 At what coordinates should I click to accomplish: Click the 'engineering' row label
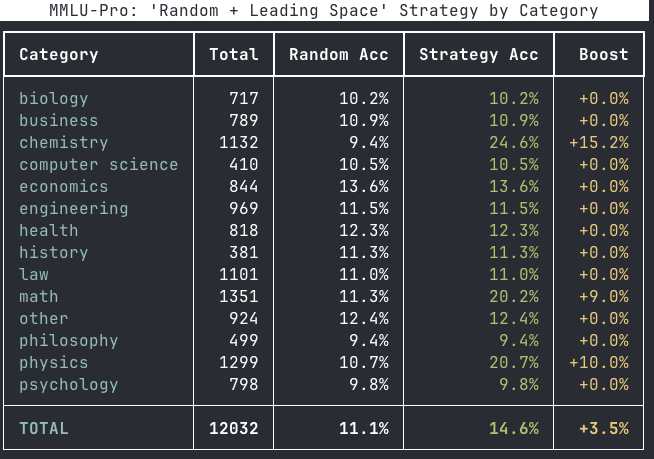[73, 208]
